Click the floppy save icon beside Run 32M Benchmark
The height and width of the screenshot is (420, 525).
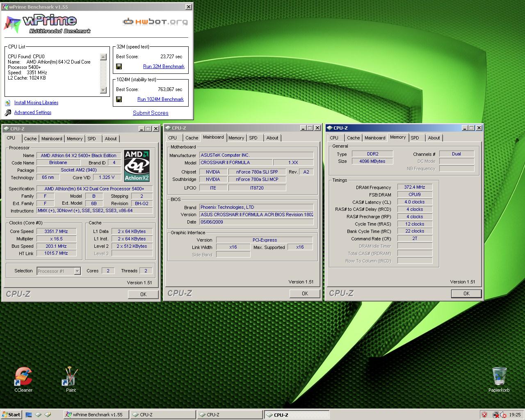119,66
